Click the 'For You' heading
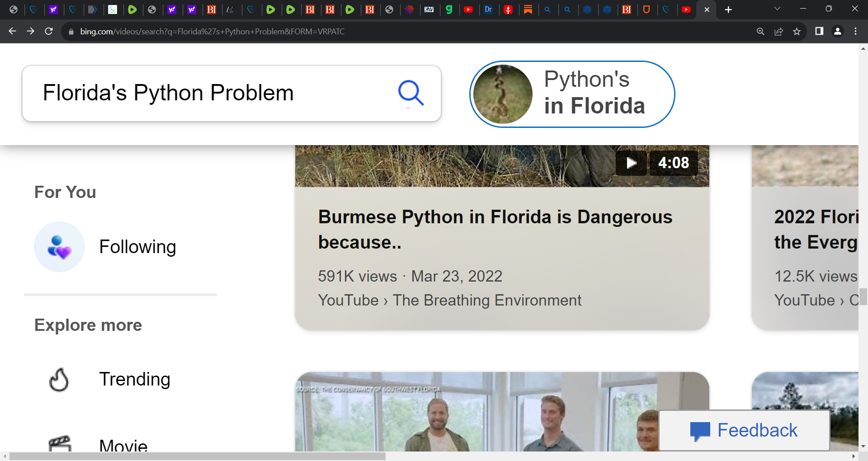 [65, 192]
